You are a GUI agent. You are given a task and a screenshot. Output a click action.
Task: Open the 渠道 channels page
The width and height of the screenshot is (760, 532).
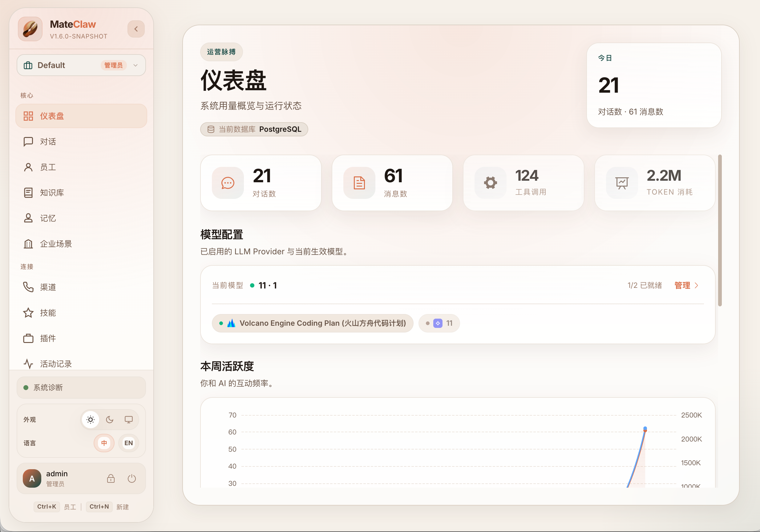click(x=81, y=287)
